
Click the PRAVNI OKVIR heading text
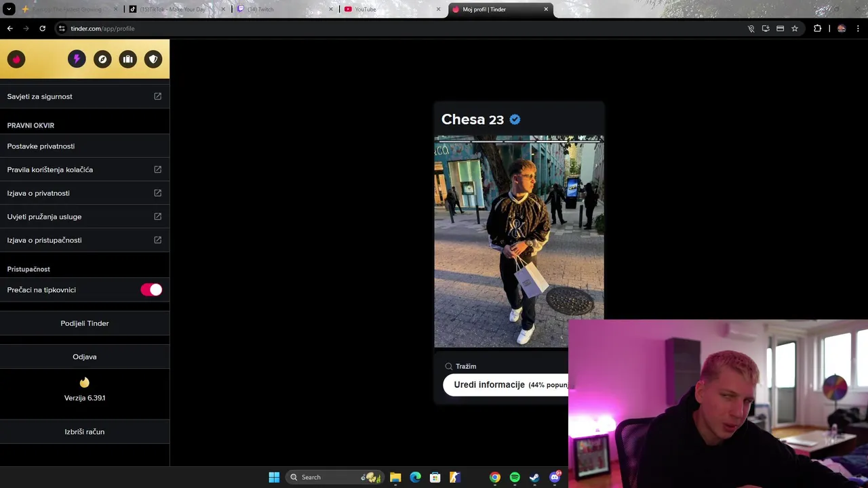pyautogui.click(x=31, y=125)
